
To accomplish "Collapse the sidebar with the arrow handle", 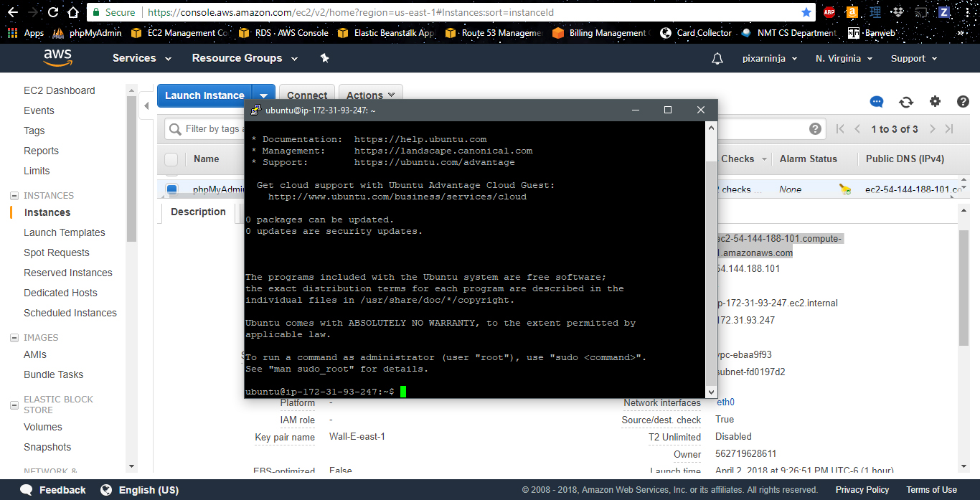I will 146,106.
